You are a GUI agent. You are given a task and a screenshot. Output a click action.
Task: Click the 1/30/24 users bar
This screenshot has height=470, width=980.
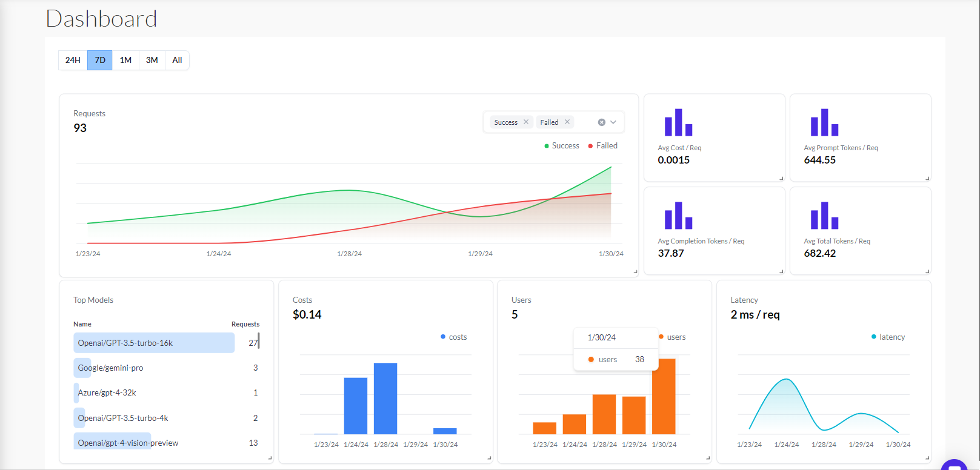point(664,396)
